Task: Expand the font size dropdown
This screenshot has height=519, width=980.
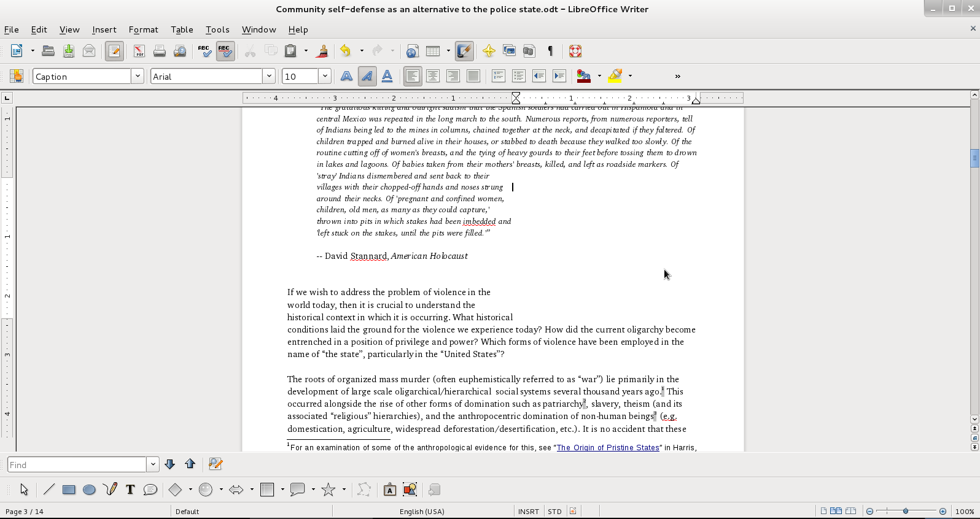Action: pos(325,76)
